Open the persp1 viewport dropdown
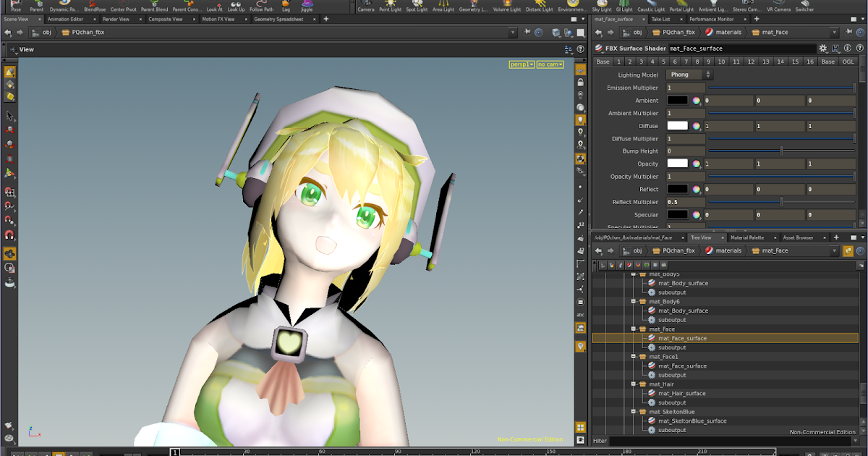 tap(520, 64)
